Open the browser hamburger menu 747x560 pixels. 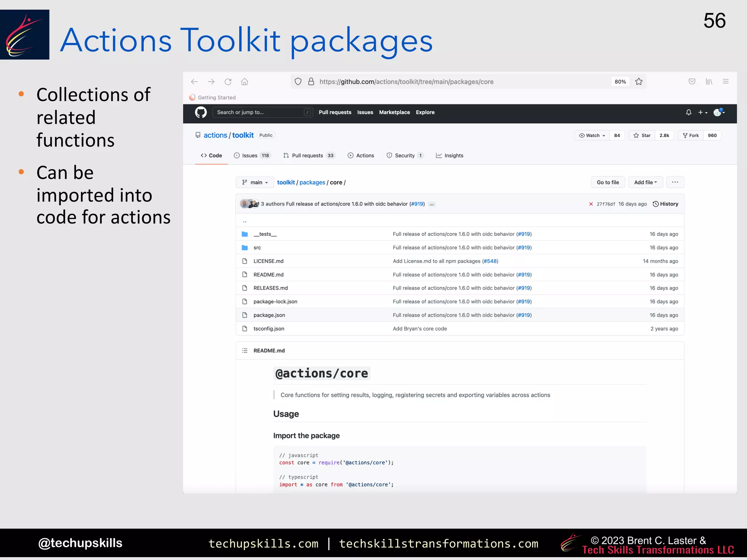pyautogui.click(x=725, y=82)
